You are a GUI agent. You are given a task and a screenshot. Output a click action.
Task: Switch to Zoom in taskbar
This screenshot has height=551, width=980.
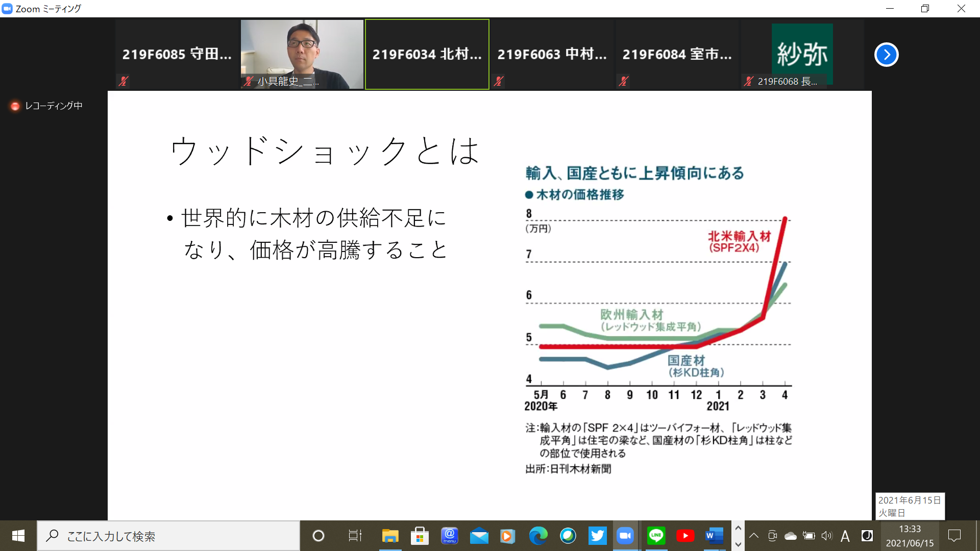tap(626, 536)
